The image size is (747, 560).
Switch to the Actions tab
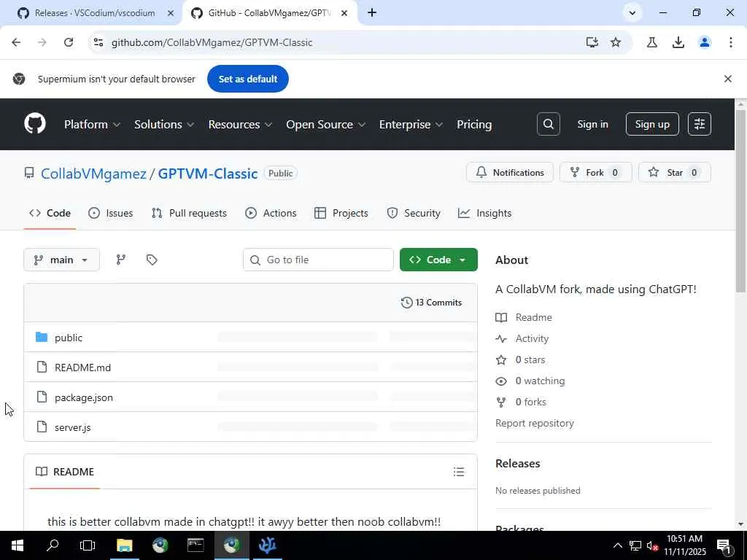pyautogui.click(x=271, y=213)
